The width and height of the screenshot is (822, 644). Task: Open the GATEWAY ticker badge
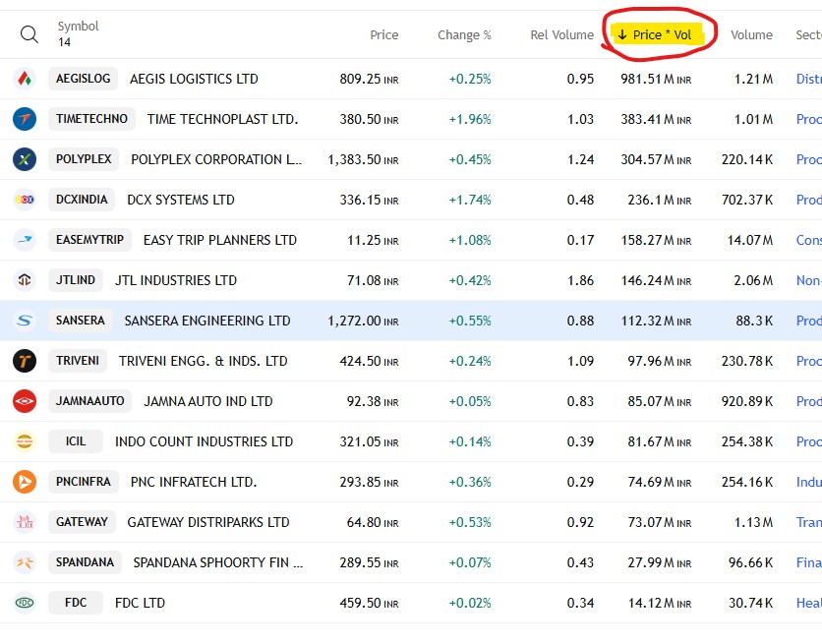[82, 522]
